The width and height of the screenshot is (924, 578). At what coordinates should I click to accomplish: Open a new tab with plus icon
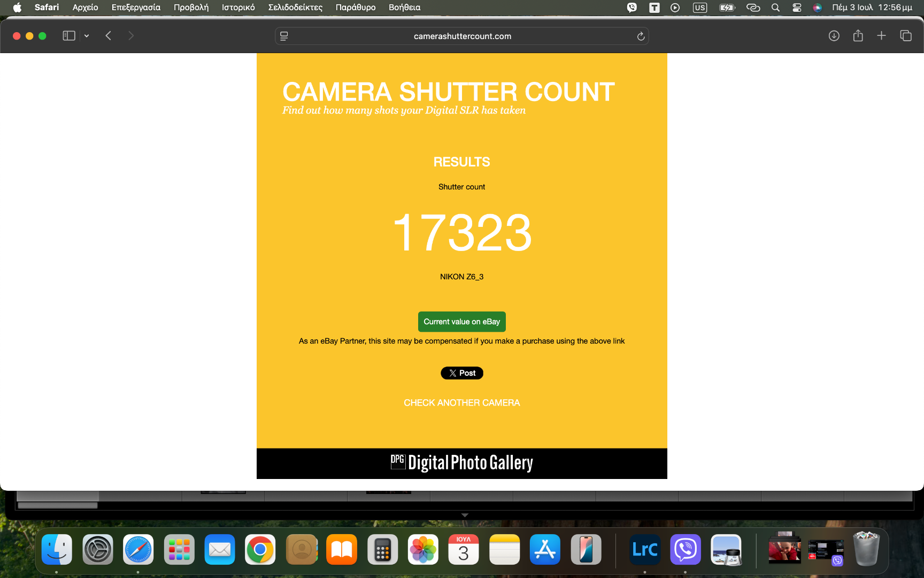[x=882, y=36]
